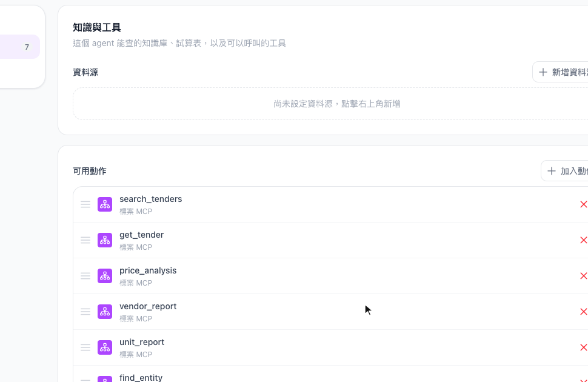Screen dimensions: 588x382
Task: Select the find_entity action name
Action: pyautogui.click(x=141, y=378)
